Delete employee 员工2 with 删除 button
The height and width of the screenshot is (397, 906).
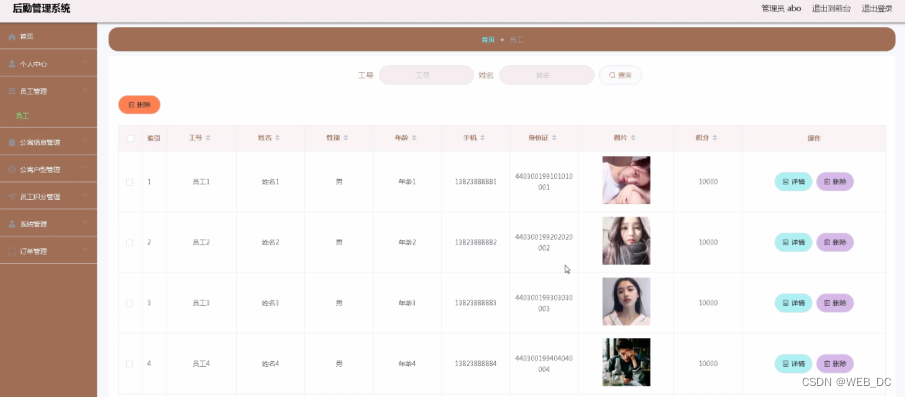835,242
